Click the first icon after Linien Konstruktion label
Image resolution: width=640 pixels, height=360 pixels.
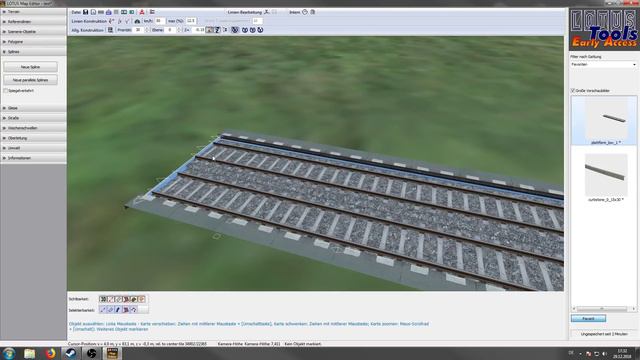point(111,21)
